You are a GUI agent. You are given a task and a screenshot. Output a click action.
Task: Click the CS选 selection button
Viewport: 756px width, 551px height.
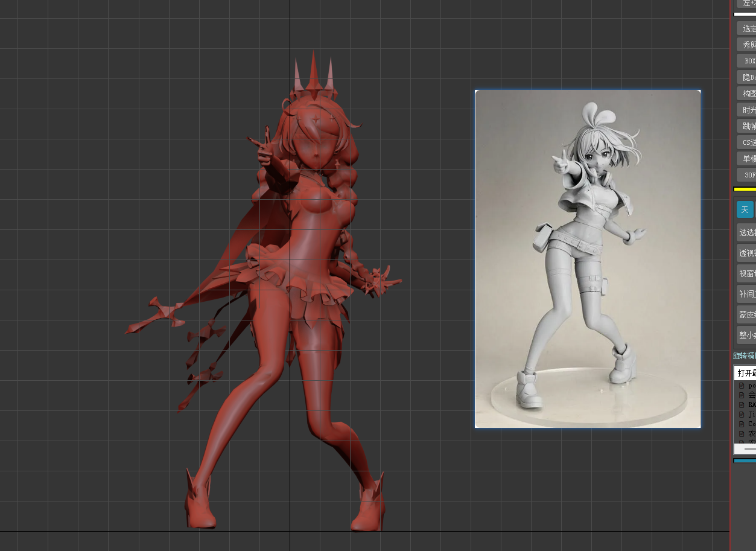coord(747,142)
